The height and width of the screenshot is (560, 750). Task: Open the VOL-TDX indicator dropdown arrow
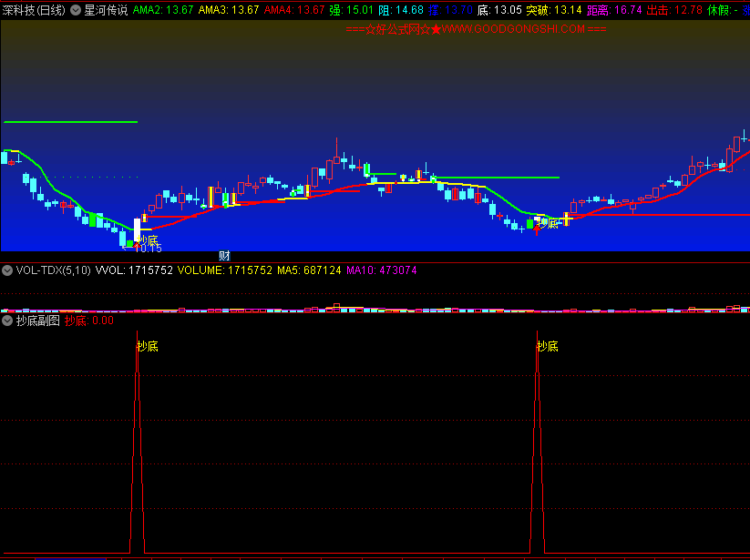pos(7,270)
